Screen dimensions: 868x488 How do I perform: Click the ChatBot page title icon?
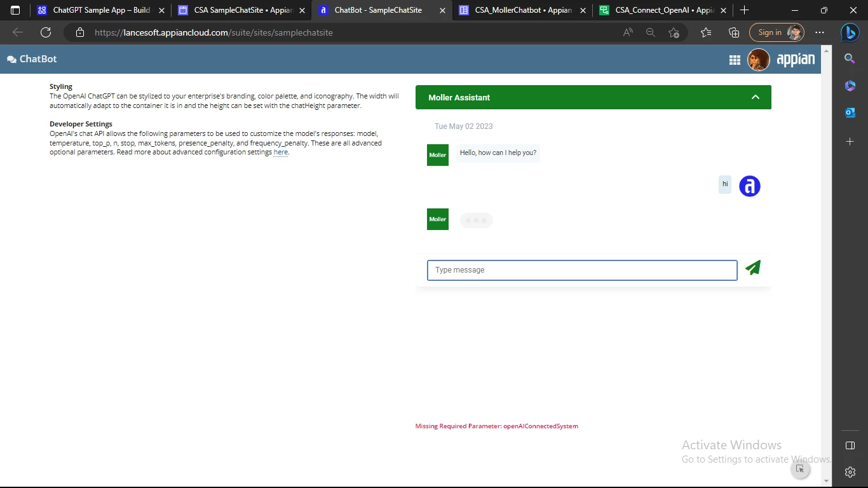tap(11, 59)
